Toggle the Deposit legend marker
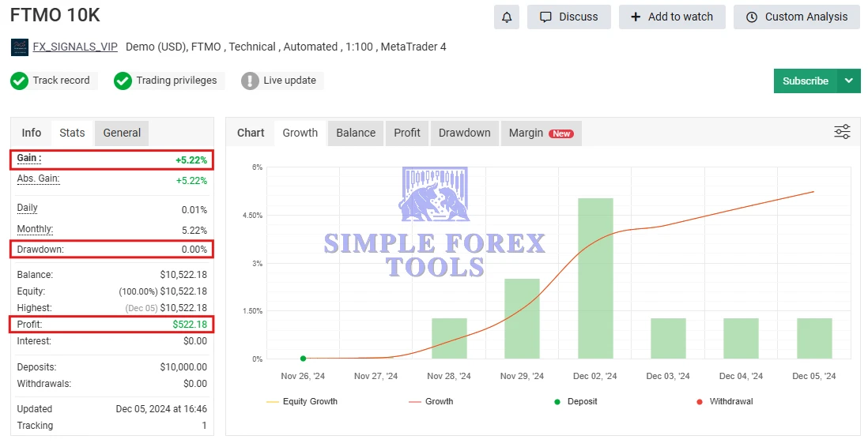This screenshot has height=447, width=868. coord(576,402)
